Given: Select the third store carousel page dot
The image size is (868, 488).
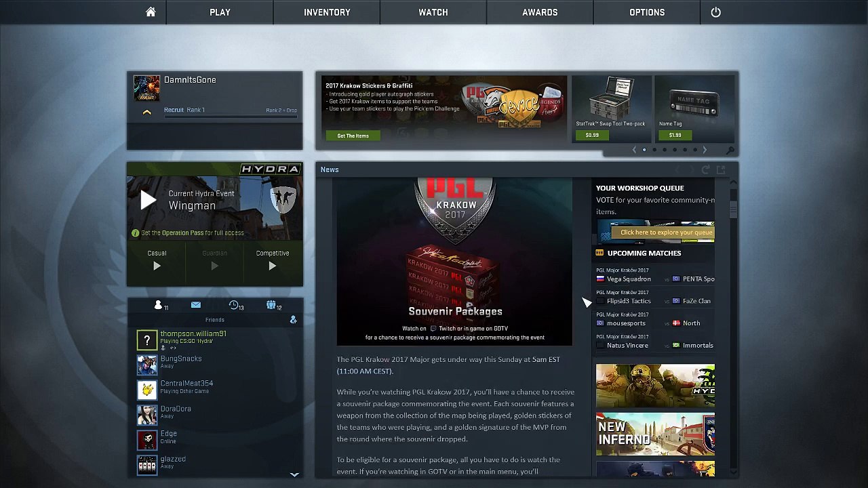Looking at the screenshot, I should point(665,150).
